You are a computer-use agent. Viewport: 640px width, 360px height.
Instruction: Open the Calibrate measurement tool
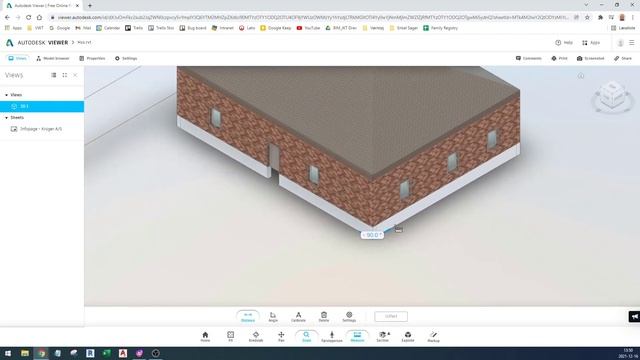(x=298, y=317)
